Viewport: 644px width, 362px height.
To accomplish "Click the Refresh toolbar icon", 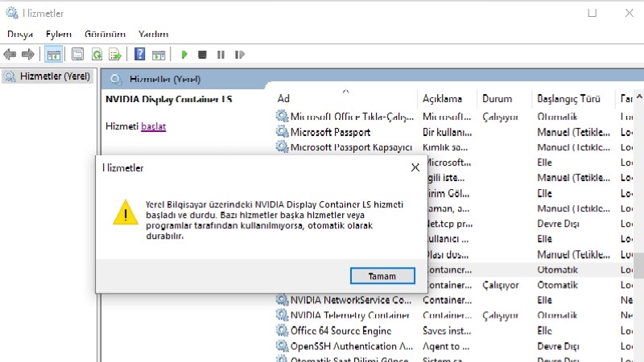I will coord(97,55).
